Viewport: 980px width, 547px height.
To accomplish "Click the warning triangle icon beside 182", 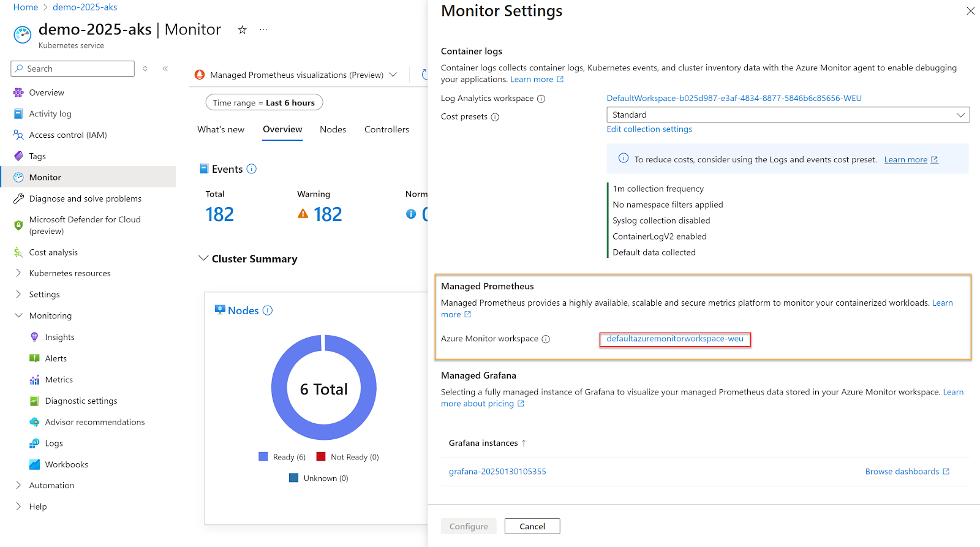I will (x=303, y=214).
